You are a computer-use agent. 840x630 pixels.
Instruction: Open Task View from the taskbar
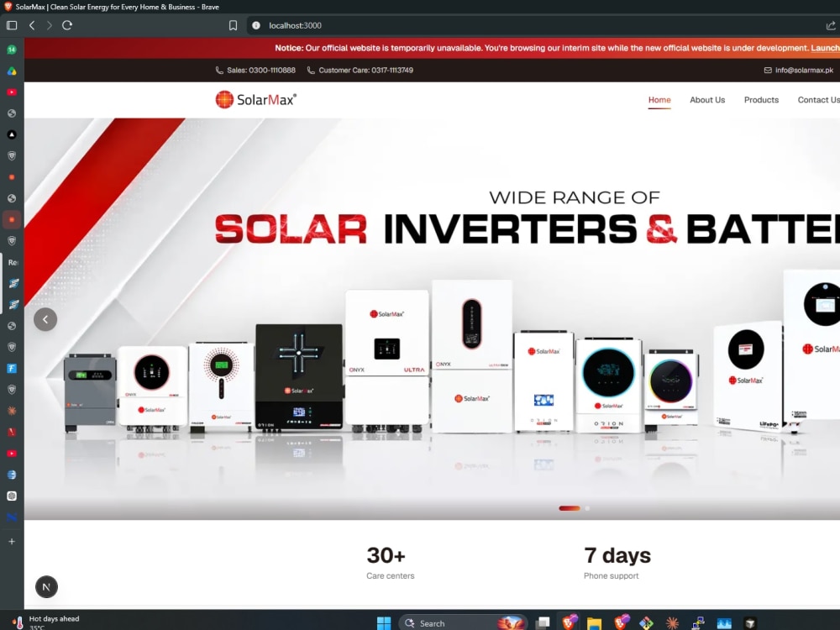pyautogui.click(x=543, y=623)
